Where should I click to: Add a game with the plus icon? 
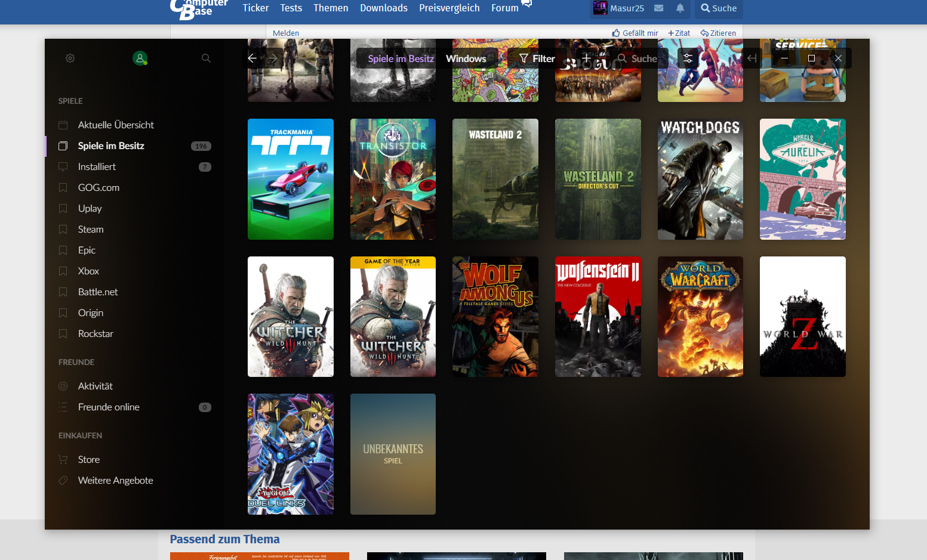pos(587,58)
